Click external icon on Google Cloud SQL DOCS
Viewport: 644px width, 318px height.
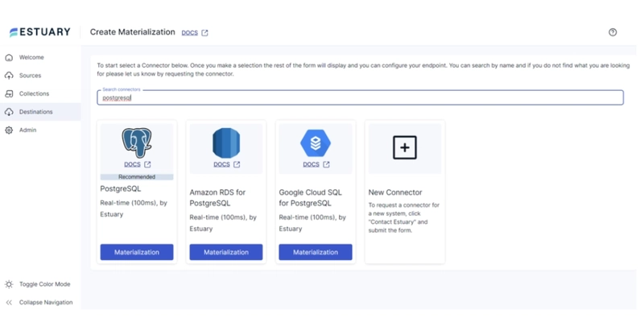click(326, 164)
